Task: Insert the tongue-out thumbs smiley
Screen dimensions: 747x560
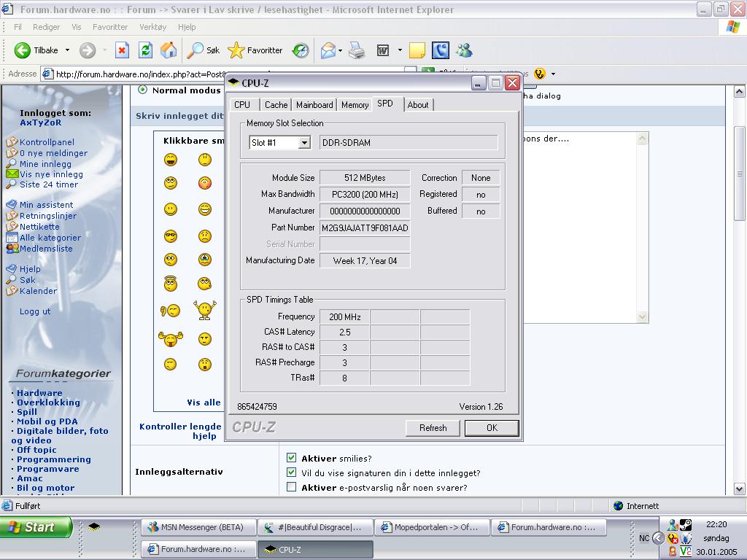Action: point(171,338)
